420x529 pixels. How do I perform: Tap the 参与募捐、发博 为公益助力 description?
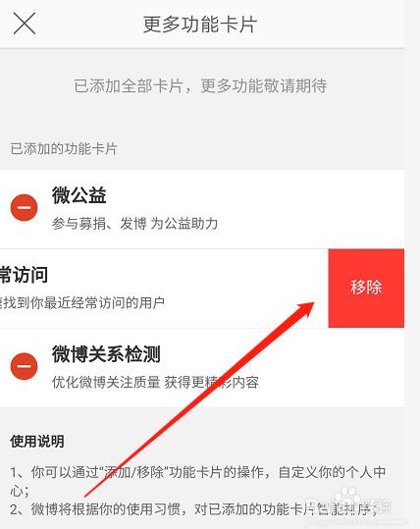tap(134, 224)
